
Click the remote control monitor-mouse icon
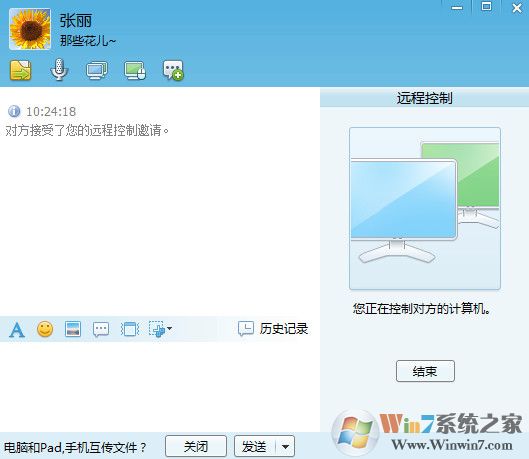click(x=135, y=70)
